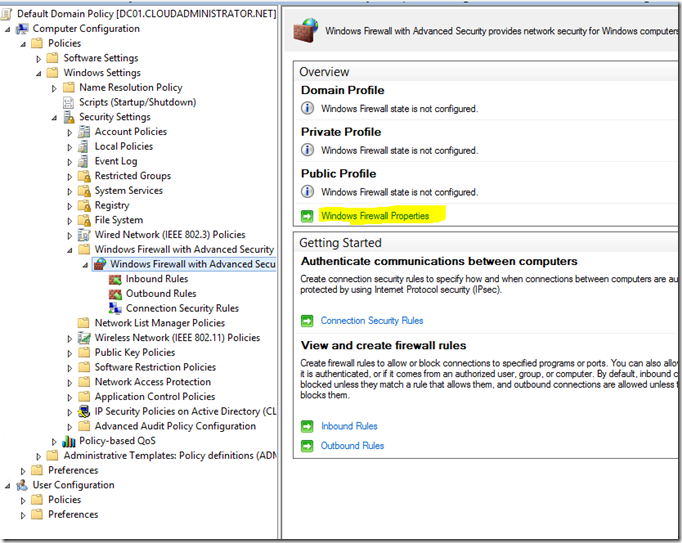The width and height of the screenshot is (682, 543).
Task: Click the Outbound Rules icon in tree
Action: tap(116, 294)
